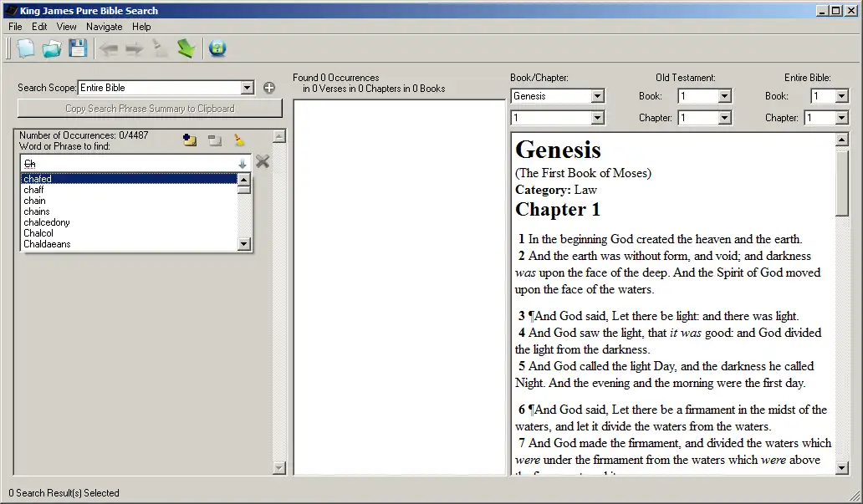Viewport: 863px width, 504px height.
Task: Select 'Chalcol' in the suggestion list
Action: point(130,233)
